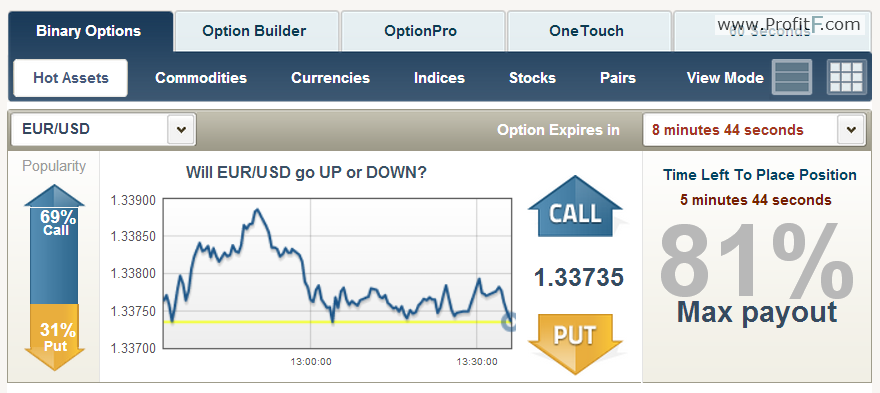This screenshot has width=880, height=393.
Task: Select the Binary Options tab
Action: click(x=91, y=31)
